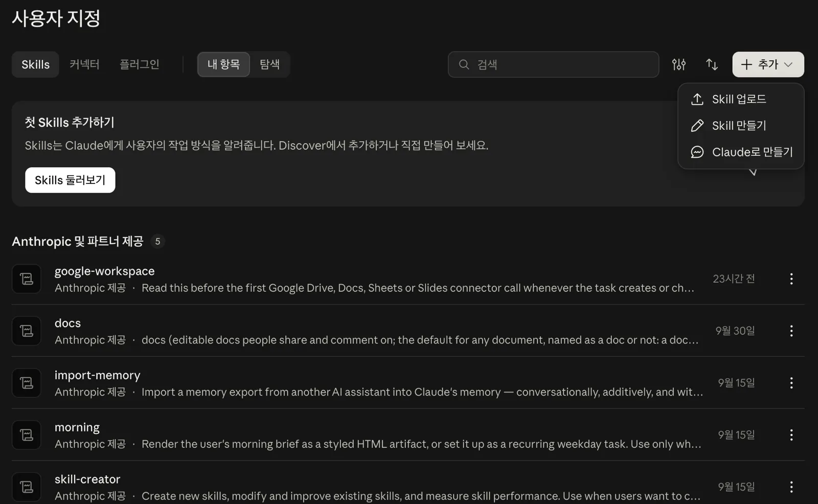
Task: Click the pencil icon beside Skill 만들기
Action: (697, 126)
